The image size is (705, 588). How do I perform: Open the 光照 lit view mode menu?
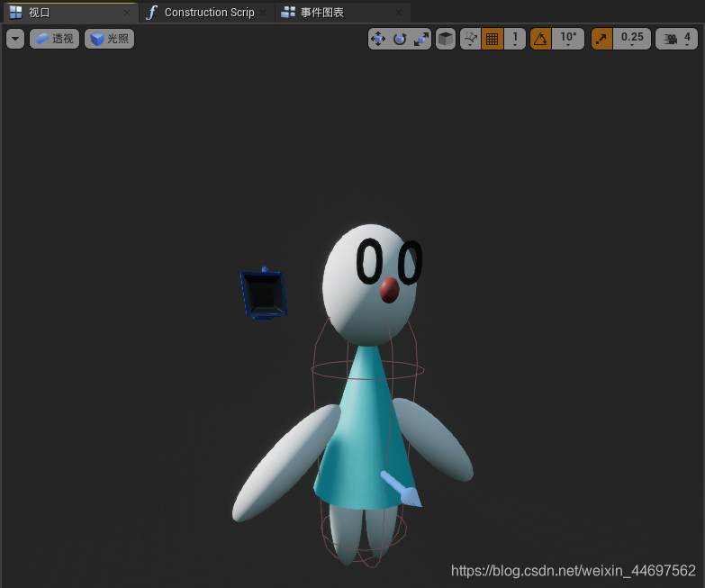tap(109, 39)
